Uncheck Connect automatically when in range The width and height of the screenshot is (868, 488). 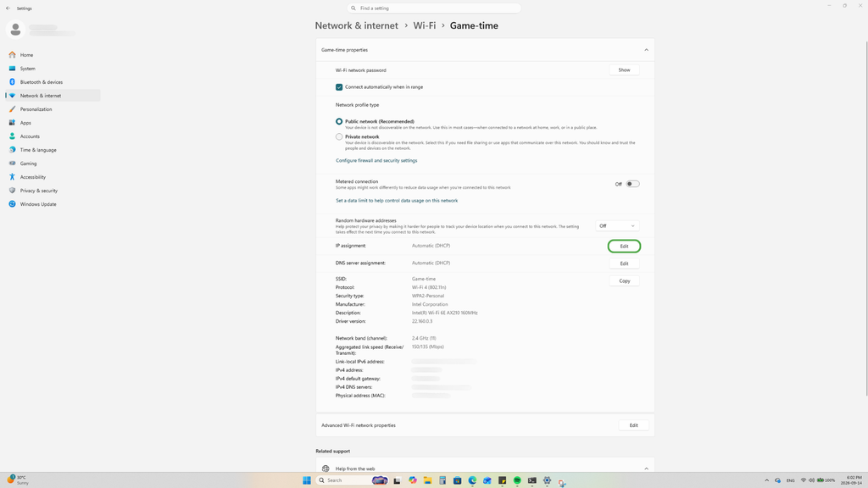[x=339, y=87]
